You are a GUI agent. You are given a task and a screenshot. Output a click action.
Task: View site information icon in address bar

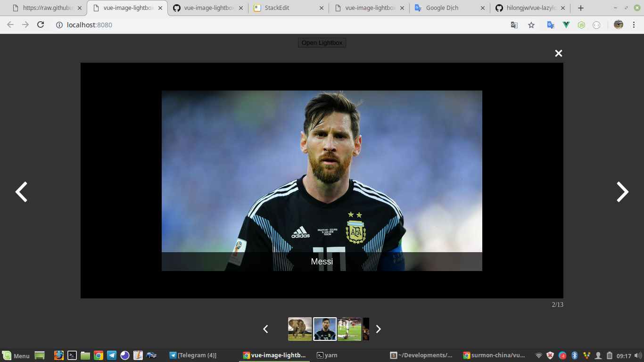point(59,25)
